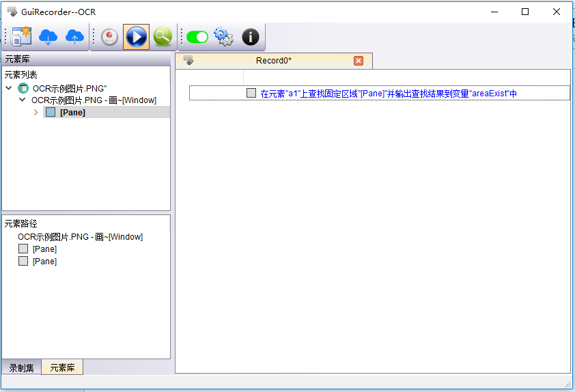Click the 元素路径 label
The image size is (575, 392).
coord(21,224)
